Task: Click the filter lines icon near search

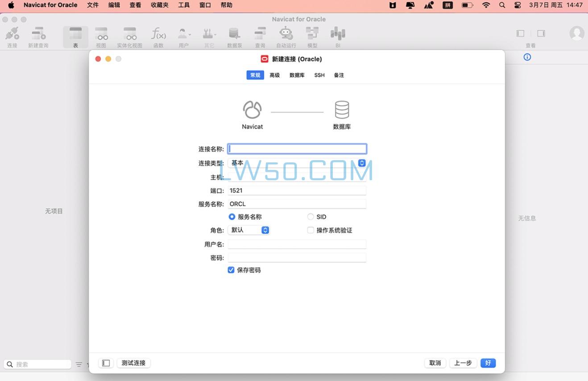Action: pyautogui.click(x=79, y=364)
